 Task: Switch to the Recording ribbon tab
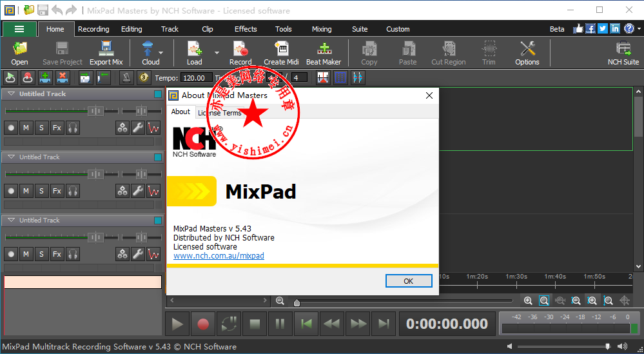(93, 29)
